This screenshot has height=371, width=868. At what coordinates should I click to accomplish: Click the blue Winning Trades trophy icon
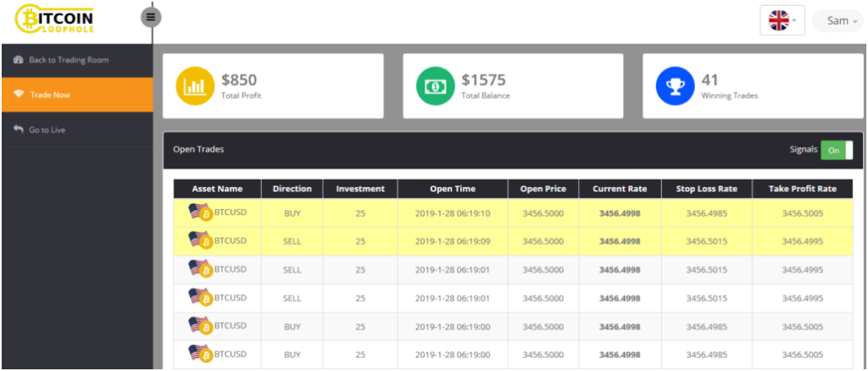tap(676, 86)
